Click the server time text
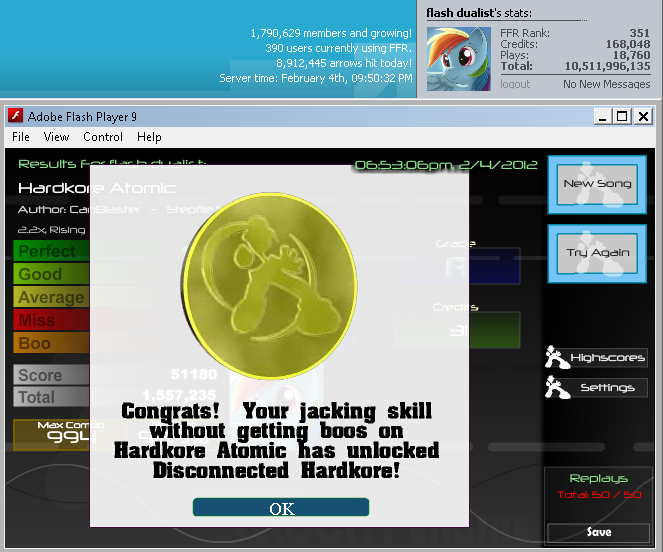The image size is (663, 552). coord(315,78)
